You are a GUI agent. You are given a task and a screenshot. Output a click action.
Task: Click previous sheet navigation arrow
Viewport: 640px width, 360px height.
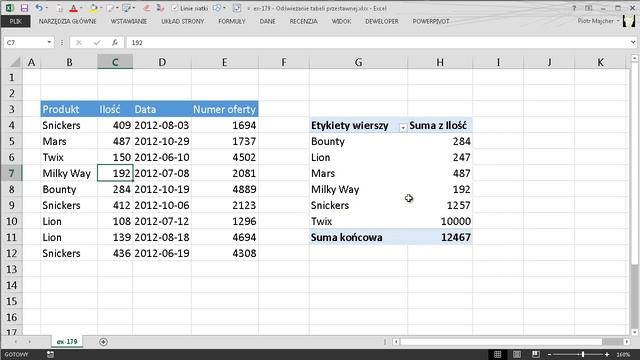(16, 342)
